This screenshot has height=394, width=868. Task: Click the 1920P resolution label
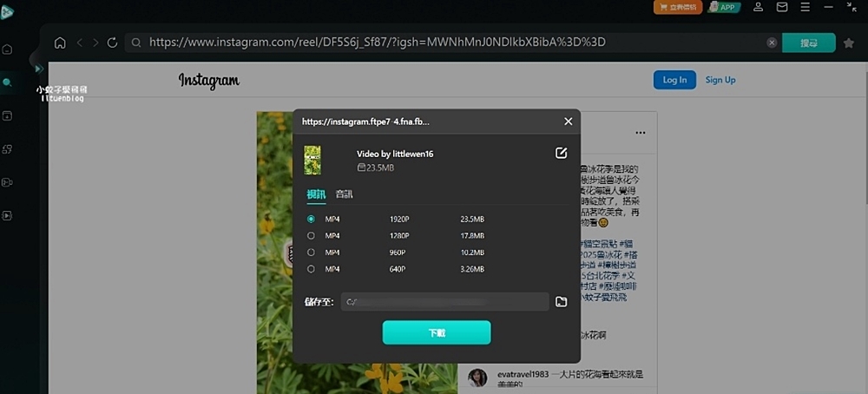(399, 220)
